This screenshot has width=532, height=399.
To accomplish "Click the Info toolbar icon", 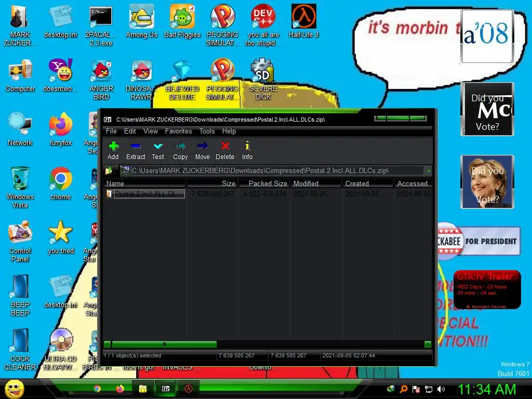I will [247, 150].
